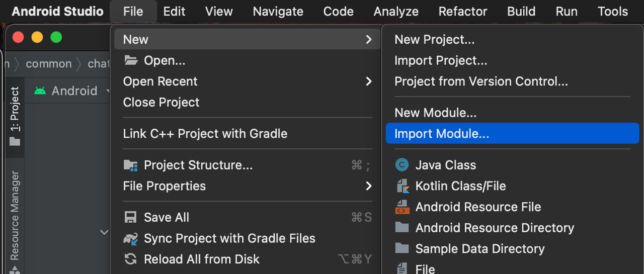Click the Android Resource File icon
The image size is (644, 274).
coord(403,207)
